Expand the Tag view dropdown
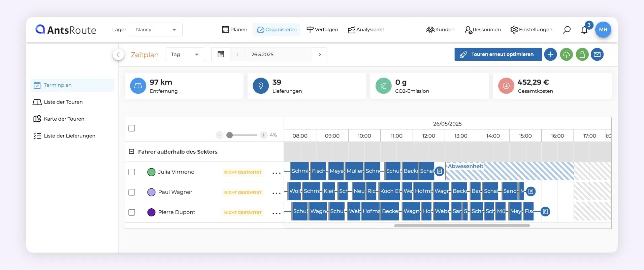Viewport: 644px width, 270px height. pos(185,54)
